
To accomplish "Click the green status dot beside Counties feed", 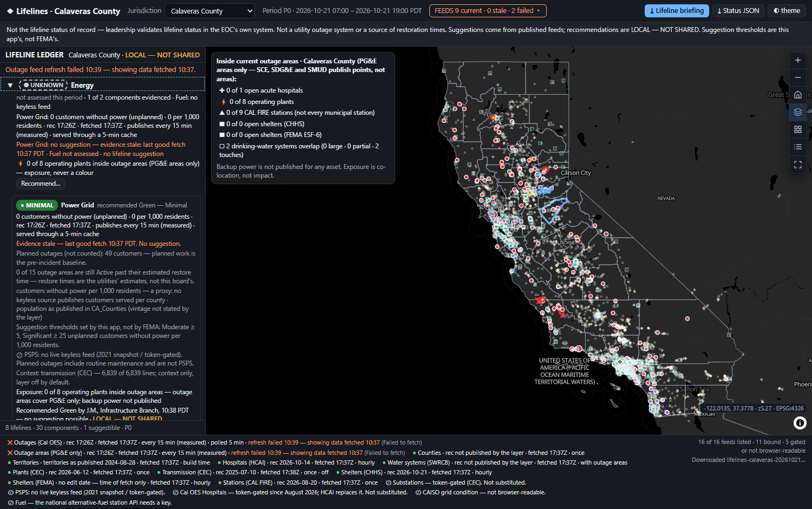I will 415,453.
